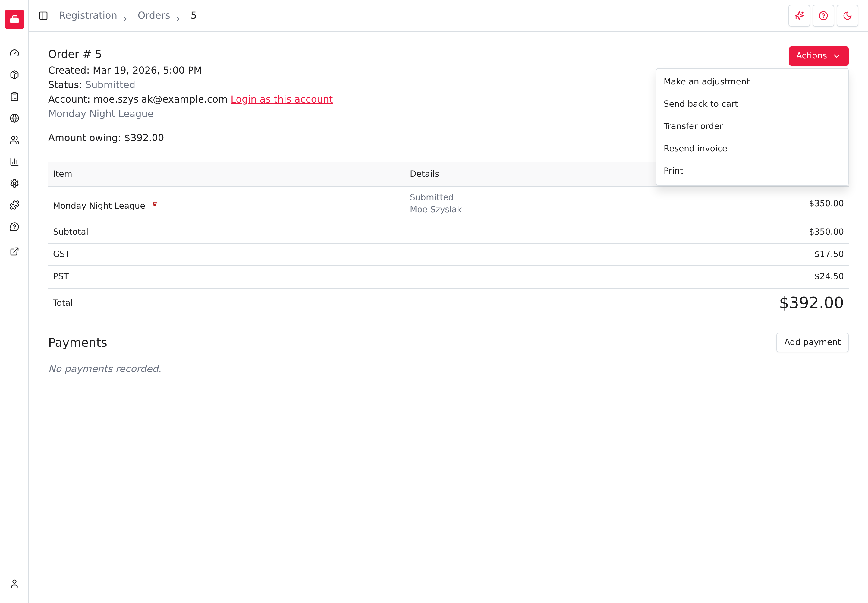Image resolution: width=868 pixels, height=603 pixels.
Task: Choose Send back to cart option
Action: [752, 104]
